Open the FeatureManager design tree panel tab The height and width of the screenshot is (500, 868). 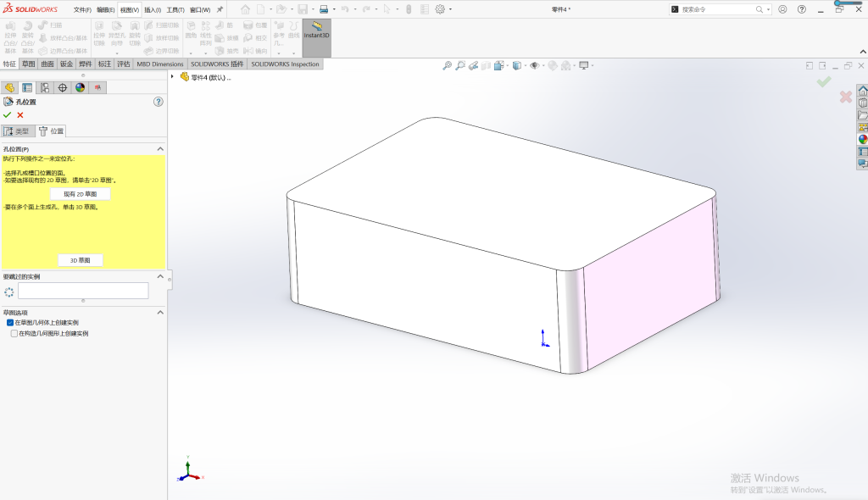(9, 87)
